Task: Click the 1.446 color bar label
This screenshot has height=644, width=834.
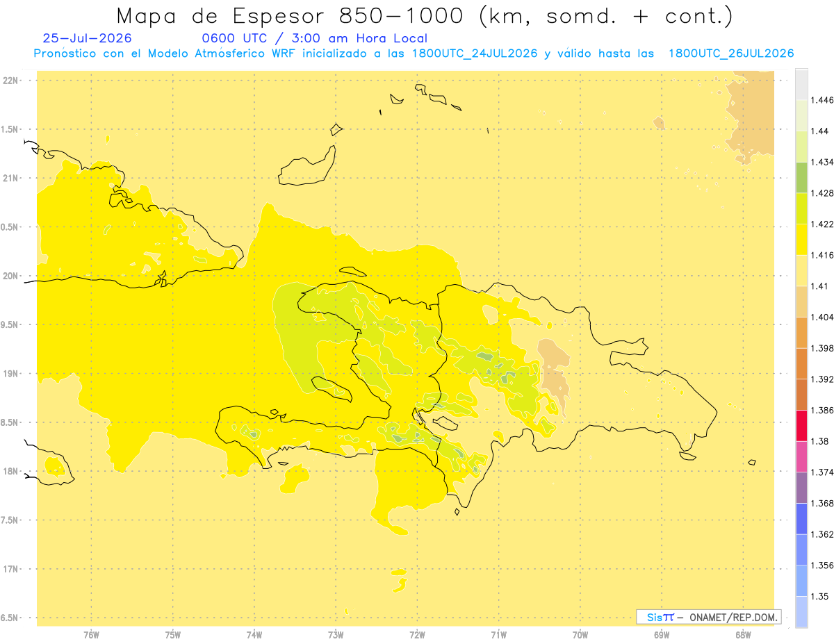Action: (822, 100)
